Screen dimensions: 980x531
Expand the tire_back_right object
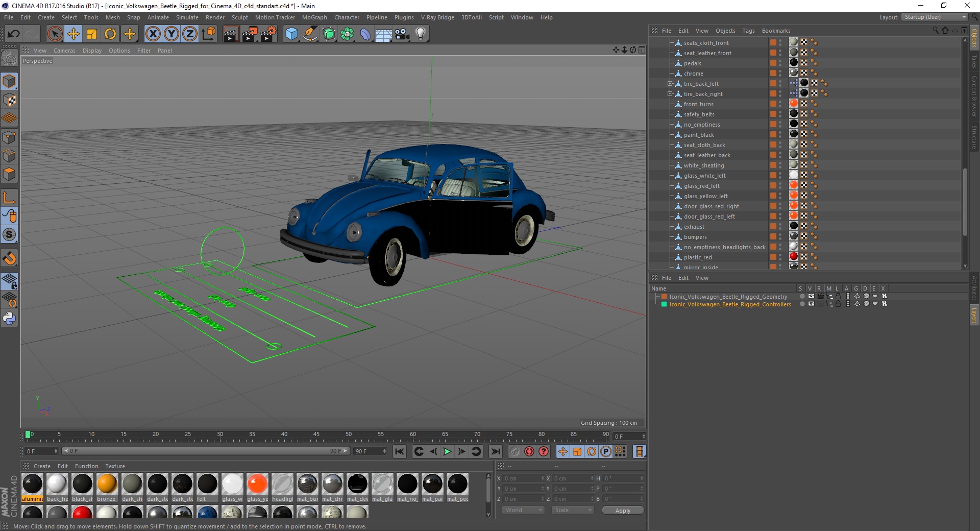click(x=670, y=94)
